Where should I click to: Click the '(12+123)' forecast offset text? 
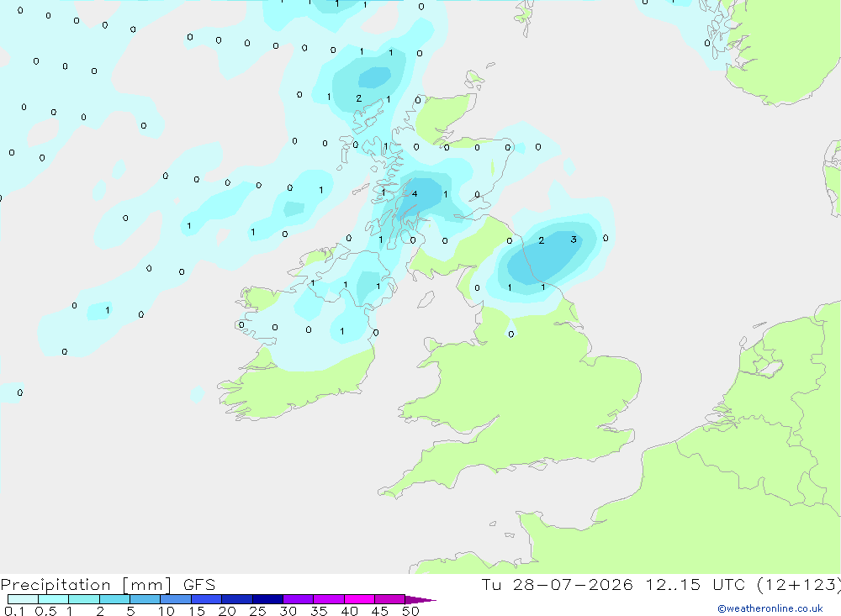coord(799,585)
